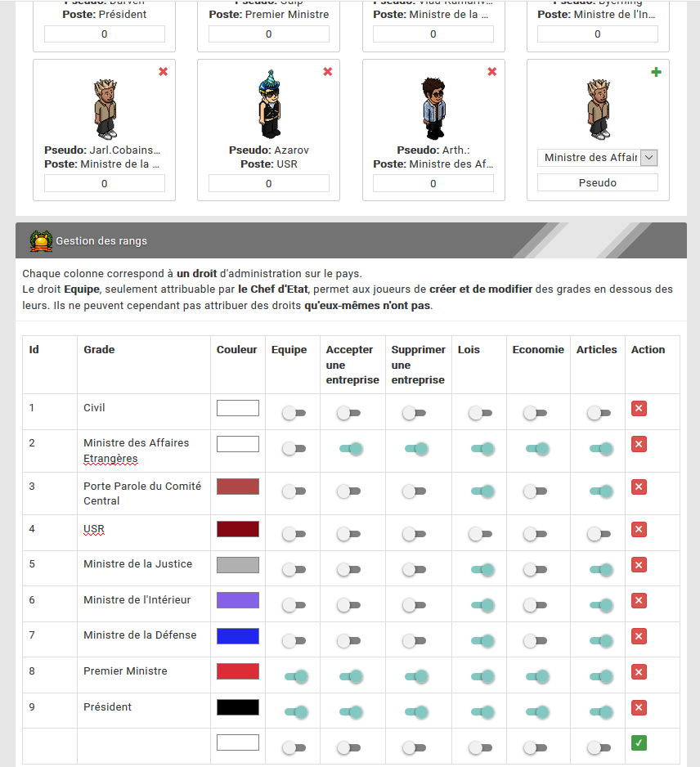Screen dimensions: 700x767
Task: Remove Jarl.Cobains from the government team
Action: pos(164,72)
